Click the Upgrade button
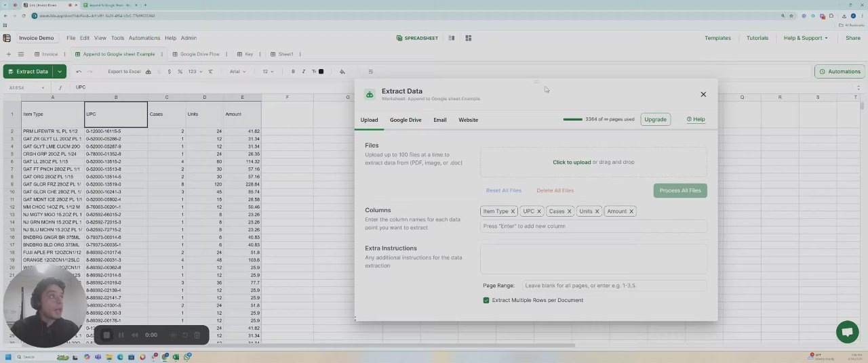This screenshot has width=868, height=363. pyautogui.click(x=655, y=119)
